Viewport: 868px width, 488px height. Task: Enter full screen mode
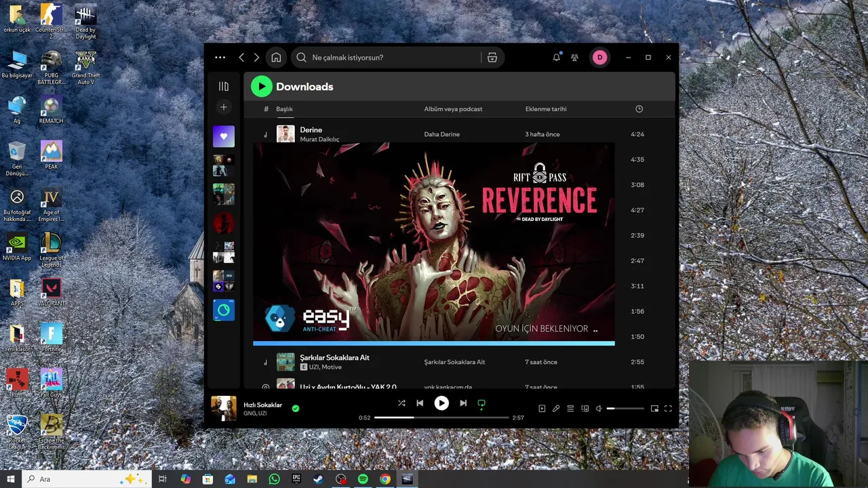(x=668, y=409)
